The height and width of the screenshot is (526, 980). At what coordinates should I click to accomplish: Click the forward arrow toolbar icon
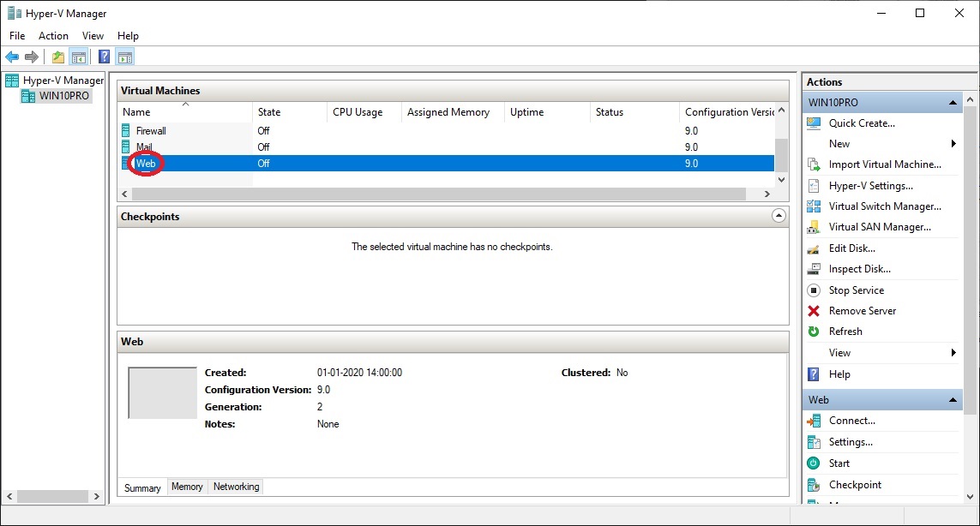tap(31, 57)
